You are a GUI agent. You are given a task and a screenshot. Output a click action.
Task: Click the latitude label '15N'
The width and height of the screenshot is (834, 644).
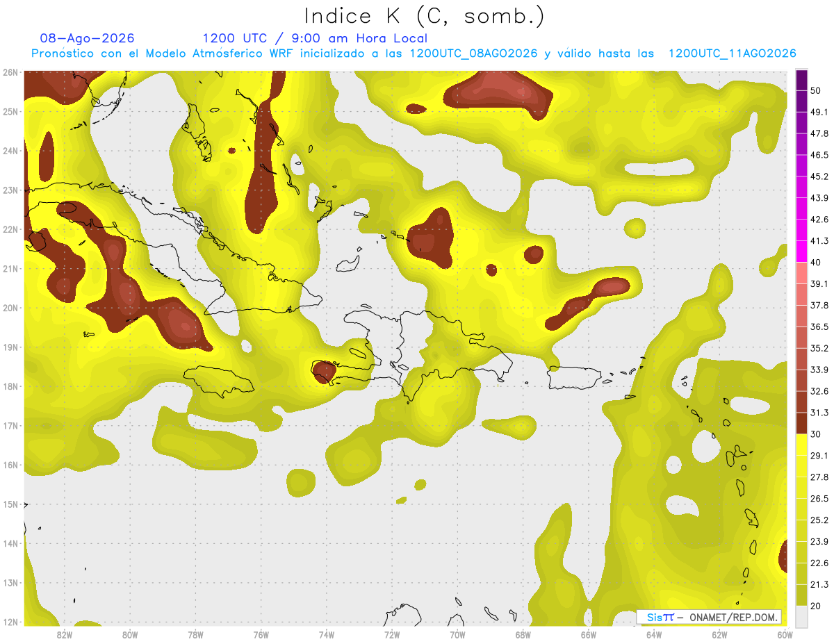click(10, 504)
